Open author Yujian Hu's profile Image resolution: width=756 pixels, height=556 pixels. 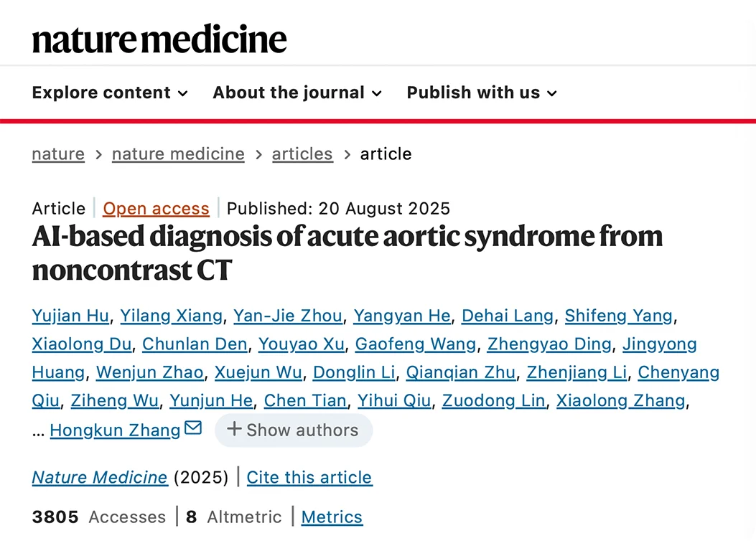tap(70, 316)
